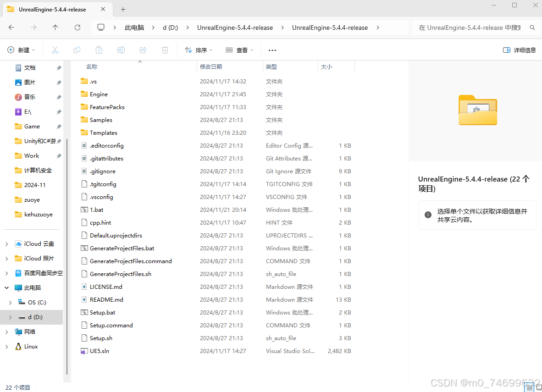The height and width of the screenshot is (392, 542).
Task: Select GenerateProjectFiles.bat file
Action: 122,248
